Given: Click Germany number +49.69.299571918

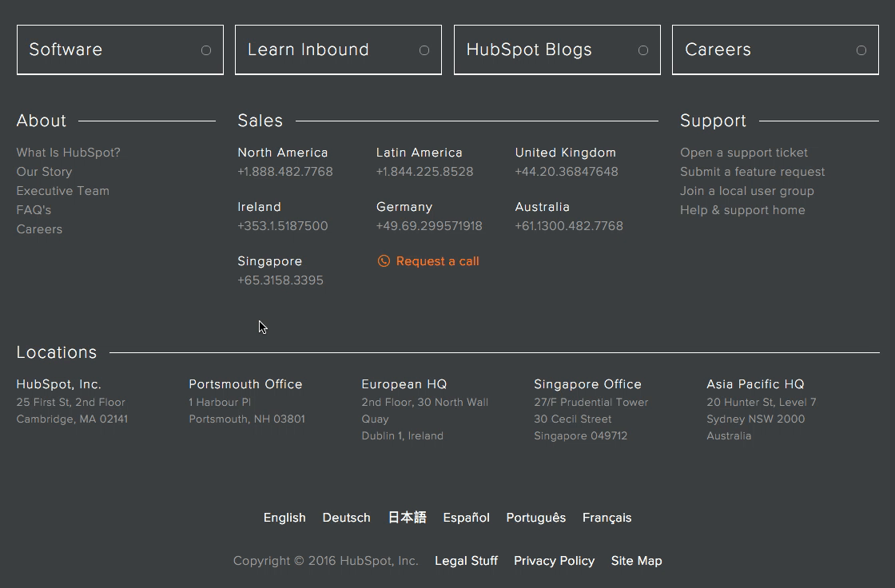Looking at the screenshot, I should (429, 226).
